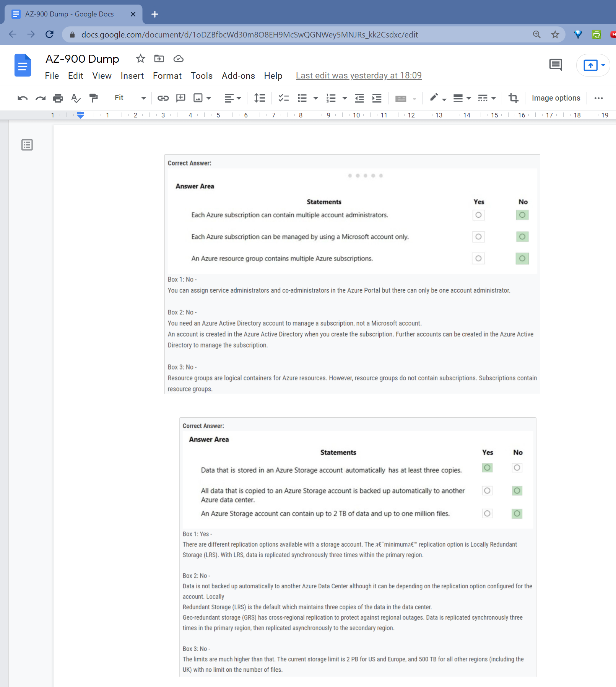Show document outline icon
This screenshot has height=687, width=616.
tap(27, 145)
